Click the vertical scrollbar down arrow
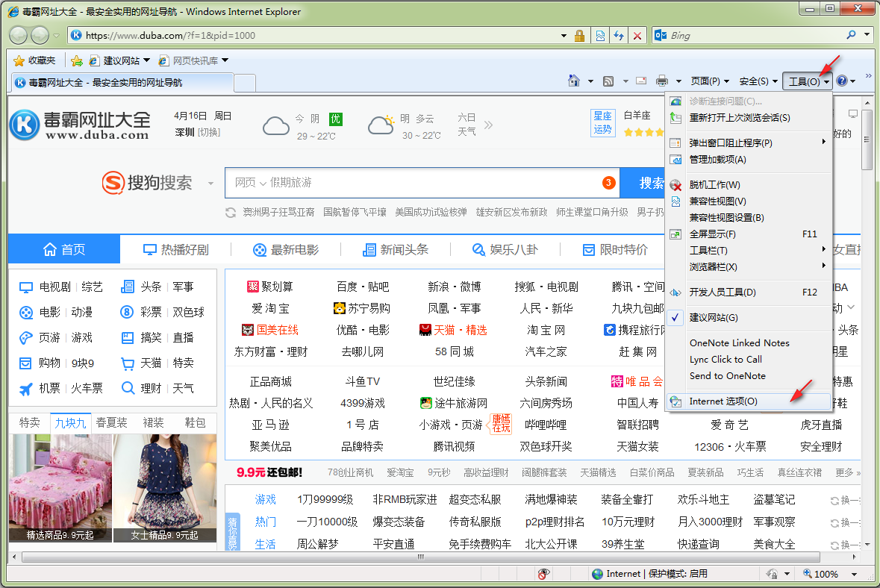This screenshot has width=880, height=588. tap(867, 545)
